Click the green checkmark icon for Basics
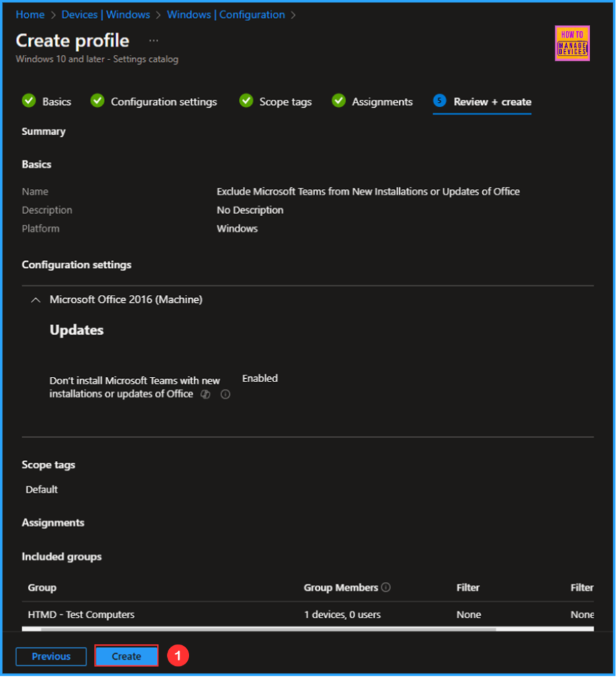The image size is (616, 677). 29,101
